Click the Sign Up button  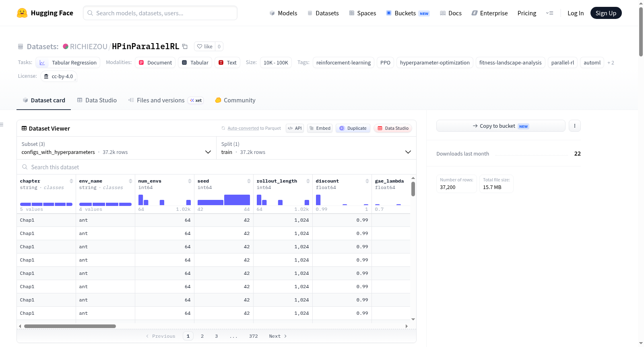coord(606,13)
